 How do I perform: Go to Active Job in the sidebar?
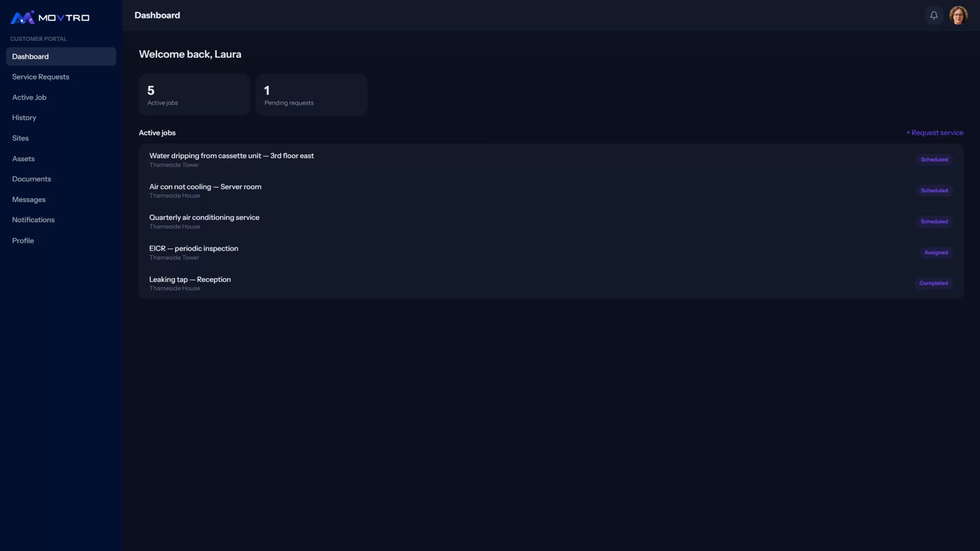[61, 97]
